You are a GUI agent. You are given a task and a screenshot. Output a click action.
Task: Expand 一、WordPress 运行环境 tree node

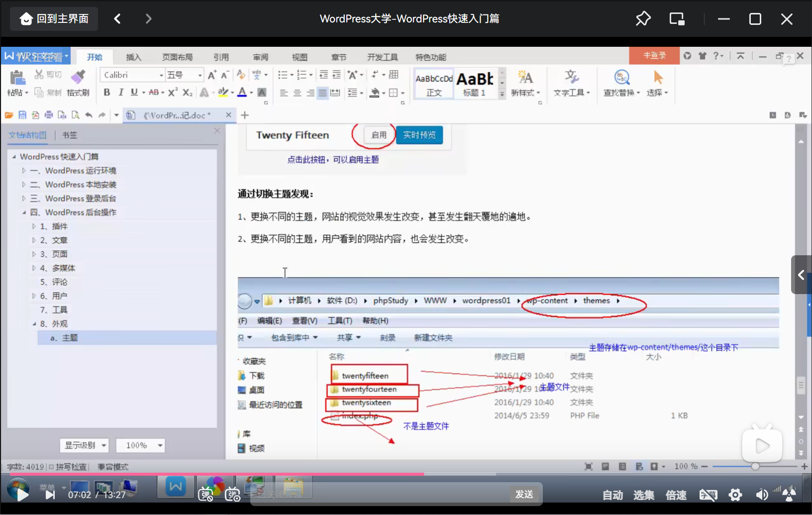coord(24,171)
